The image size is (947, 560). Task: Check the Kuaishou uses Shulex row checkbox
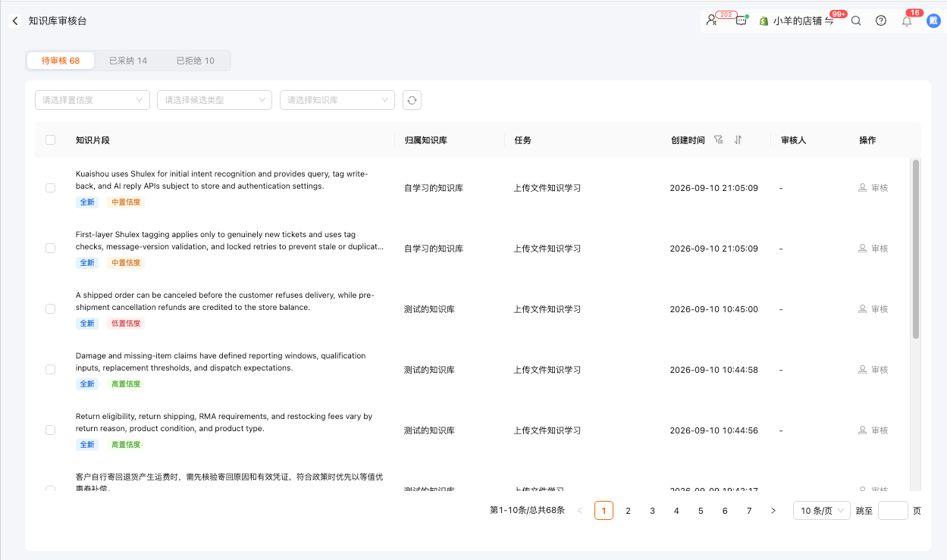51,188
